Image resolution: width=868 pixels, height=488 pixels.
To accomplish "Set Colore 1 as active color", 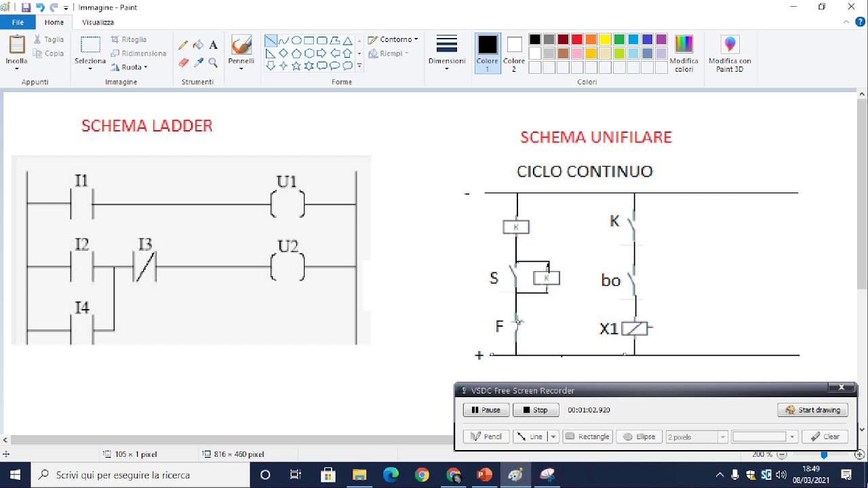I will pyautogui.click(x=487, y=54).
